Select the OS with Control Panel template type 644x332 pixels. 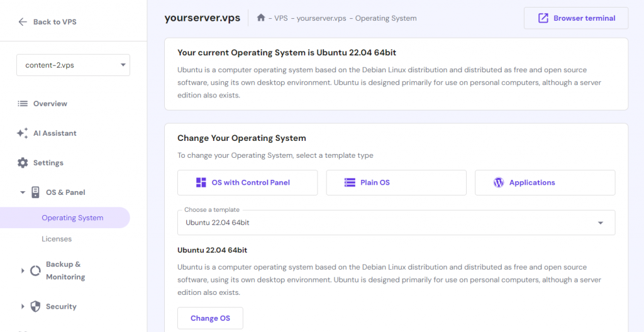point(247,183)
